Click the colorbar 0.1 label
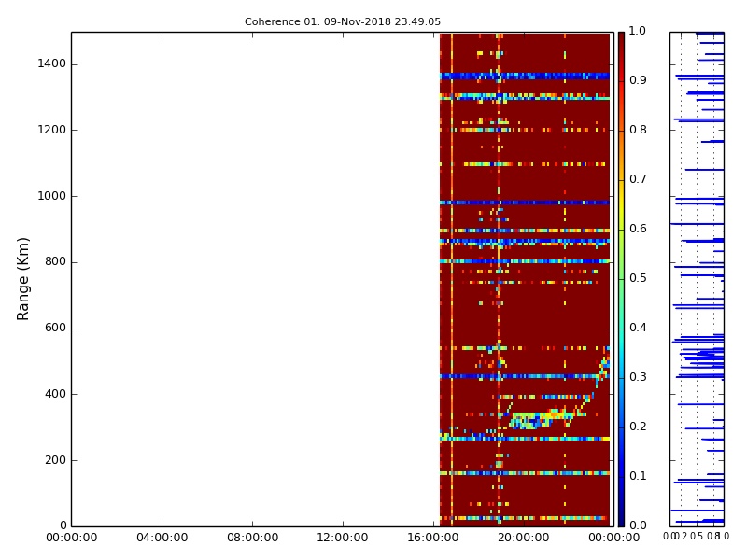 pyautogui.click(x=638, y=476)
